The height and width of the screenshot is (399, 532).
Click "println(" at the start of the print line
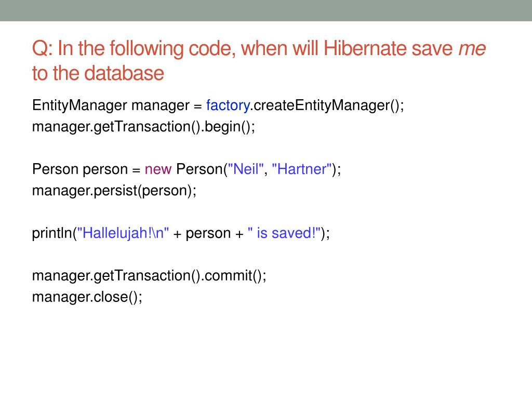tap(54, 233)
